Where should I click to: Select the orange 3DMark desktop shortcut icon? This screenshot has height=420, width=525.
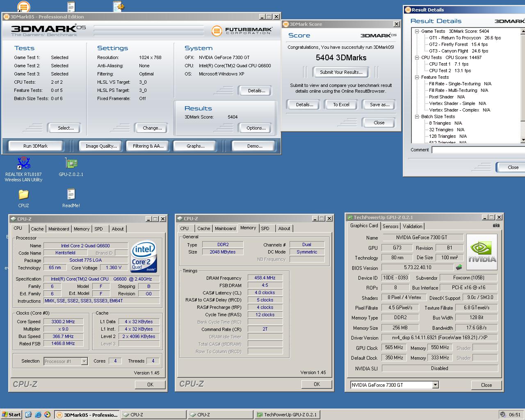coord(24,6)
